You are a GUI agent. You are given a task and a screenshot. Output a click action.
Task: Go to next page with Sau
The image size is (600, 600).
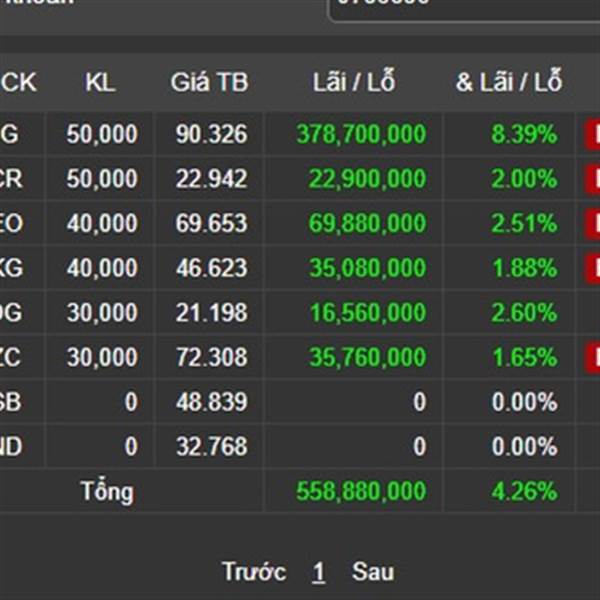point(373,572)
